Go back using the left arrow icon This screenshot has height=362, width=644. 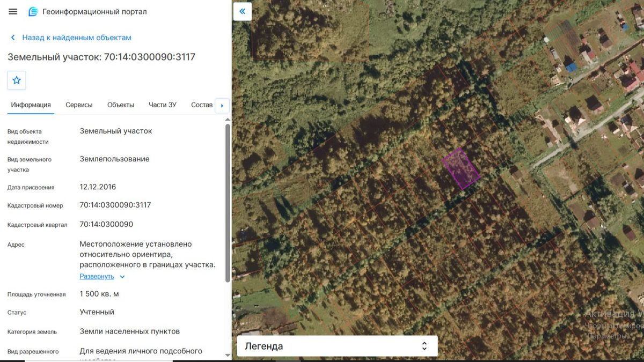click(x=13, y=38)
